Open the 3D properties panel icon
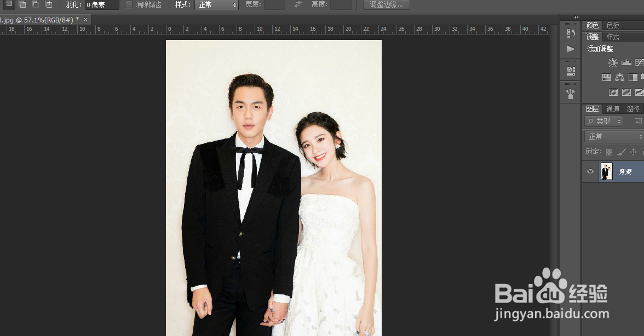The width and height of the screenshot is (644, 336). pos(571,71)
